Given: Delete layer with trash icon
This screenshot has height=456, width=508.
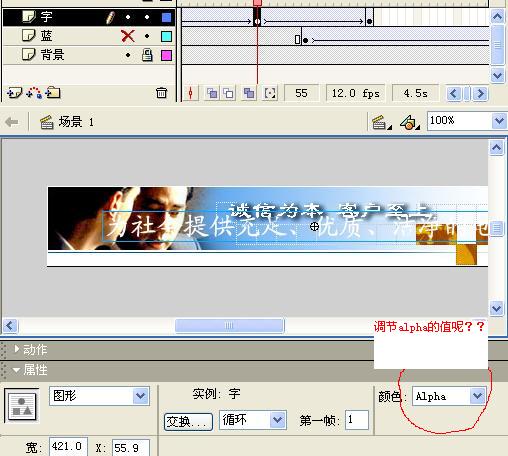Looking at the screenshot, I should (161, 93).
